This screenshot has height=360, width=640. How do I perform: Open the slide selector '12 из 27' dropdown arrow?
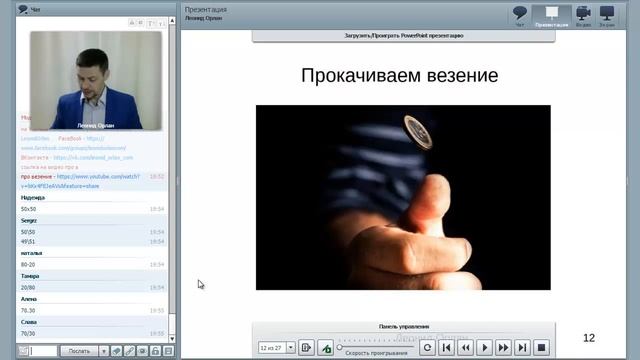[x=291, y=348]
